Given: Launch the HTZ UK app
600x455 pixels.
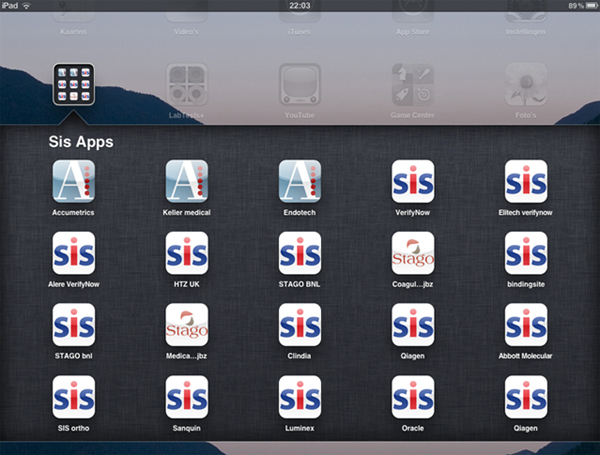Looking at the screenshot, I should click(x=186, y=253).
